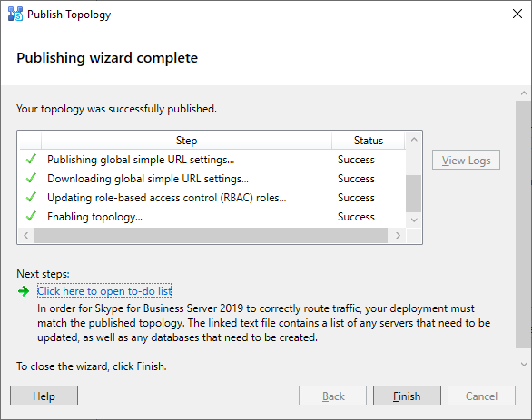Click the green checkmark beside Downloading global simple URL settings
Viewport: 532px width, 420px height.
click(x=31, y=178)
